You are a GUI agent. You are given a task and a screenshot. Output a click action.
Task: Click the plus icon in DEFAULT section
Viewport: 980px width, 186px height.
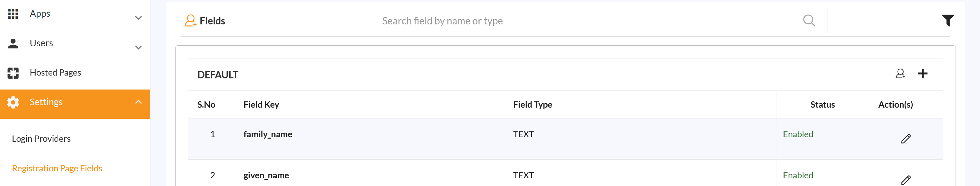tap(922, 73)
